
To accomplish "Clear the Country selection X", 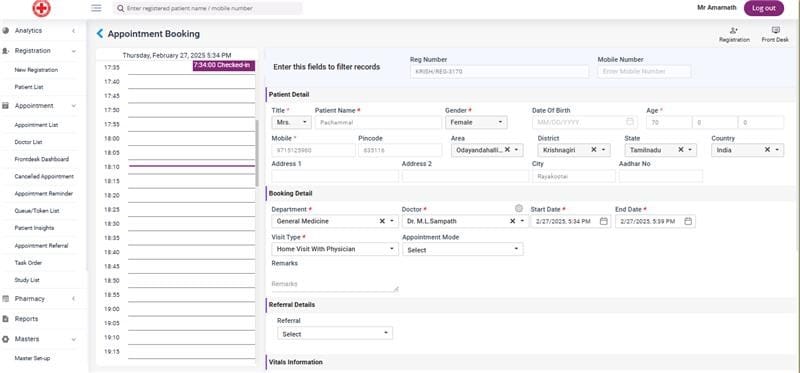I will pyautogui.click(x=767, y=150).
